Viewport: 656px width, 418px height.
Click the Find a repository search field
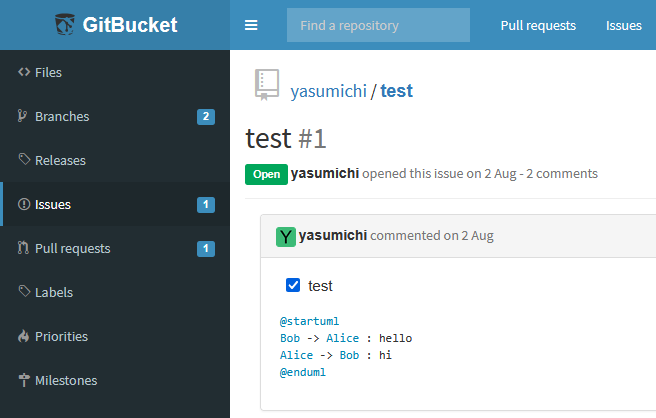click(x=378, y=25)
